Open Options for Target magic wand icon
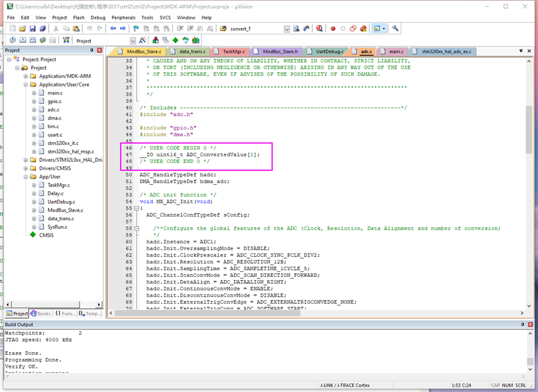Image resolution: width=538 pixels, height=392 pixels. [x=142, y=40]
